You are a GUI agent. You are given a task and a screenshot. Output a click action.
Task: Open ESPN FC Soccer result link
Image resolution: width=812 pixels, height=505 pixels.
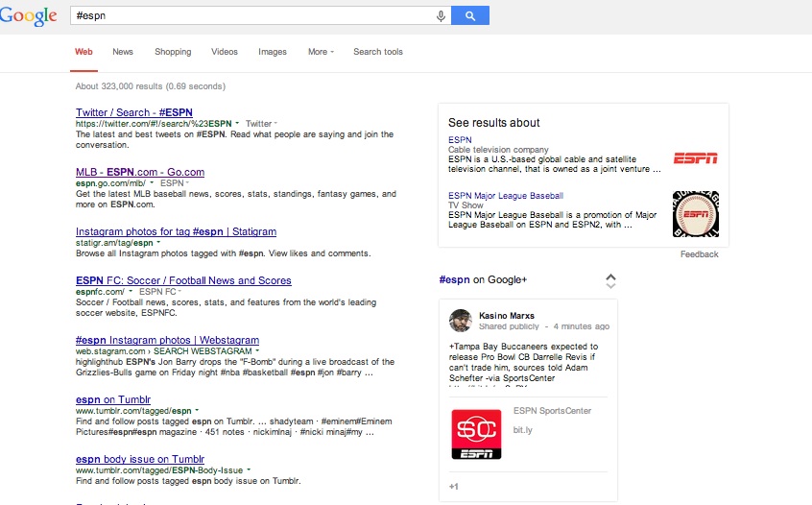click(x=183, y=280)
